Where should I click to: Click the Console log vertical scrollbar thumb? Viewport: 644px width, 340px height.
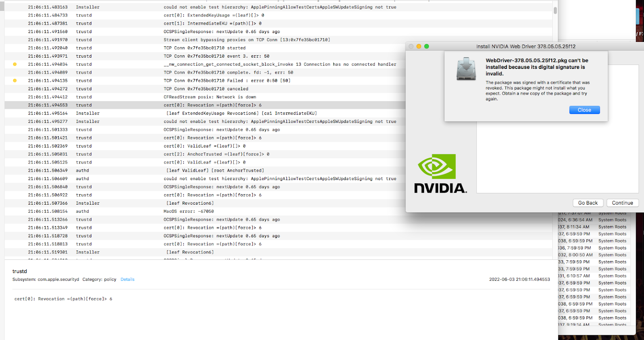(555, 10)
